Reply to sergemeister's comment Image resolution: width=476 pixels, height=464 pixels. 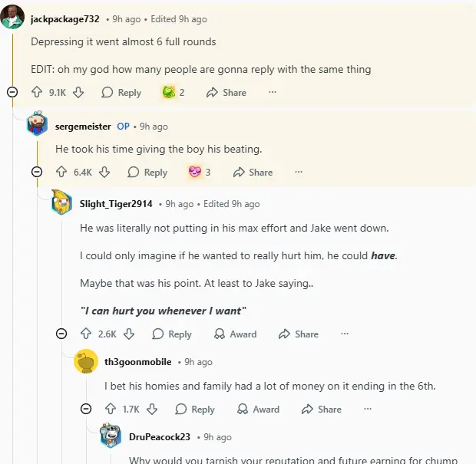point(147,172)
